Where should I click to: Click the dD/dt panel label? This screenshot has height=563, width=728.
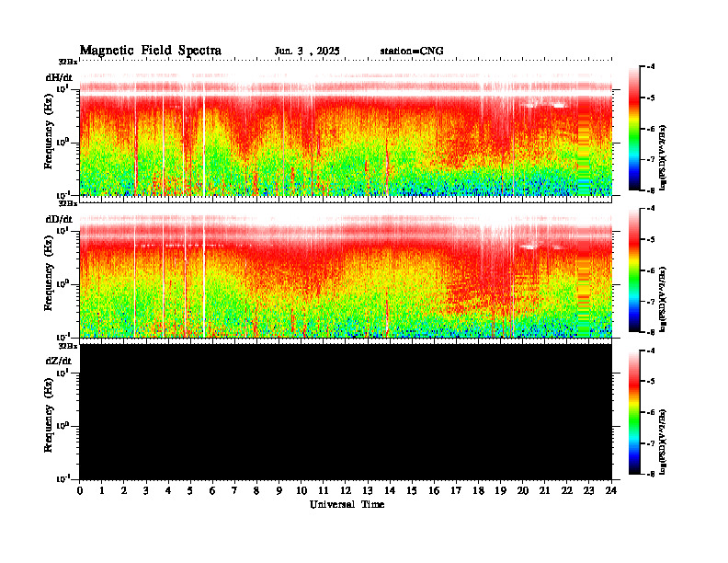59,219
